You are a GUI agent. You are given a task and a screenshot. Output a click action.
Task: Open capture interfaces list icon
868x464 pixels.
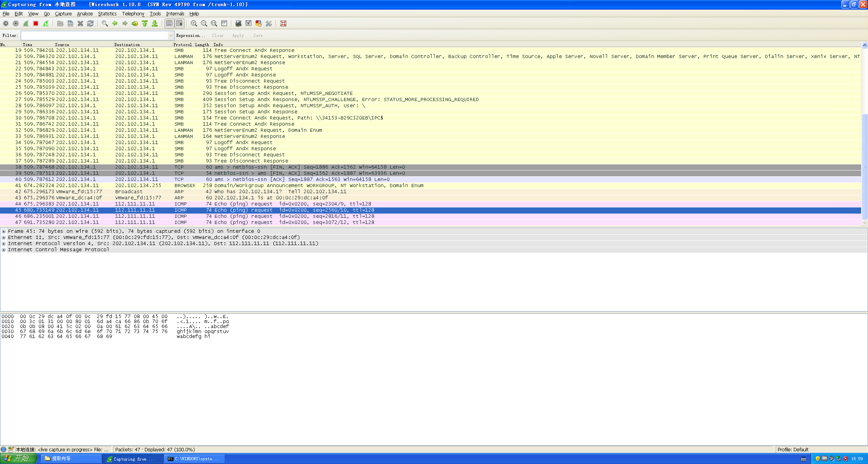5,23
